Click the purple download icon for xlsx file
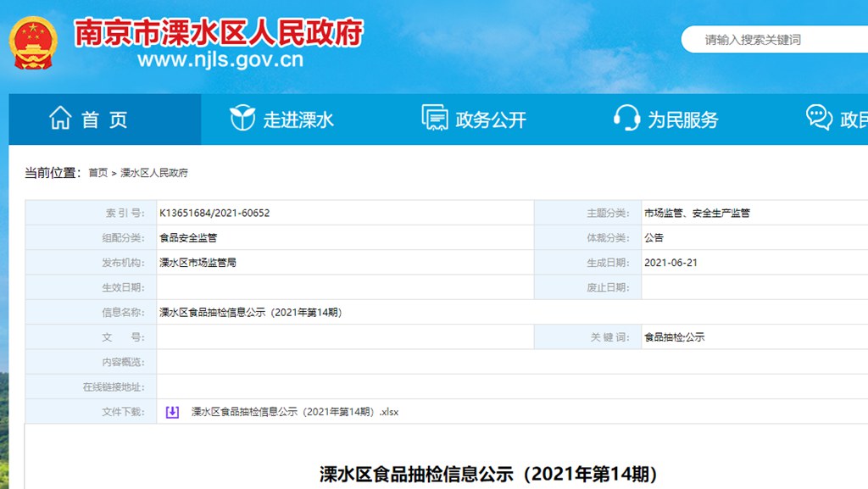The image size is (868, 489). pos(172,412)
